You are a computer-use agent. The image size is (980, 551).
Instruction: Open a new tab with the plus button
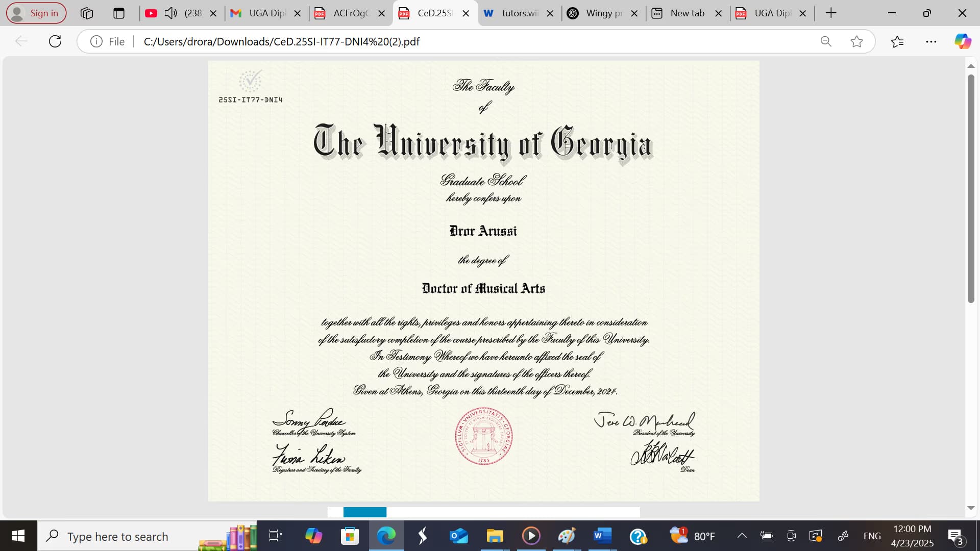831,13
